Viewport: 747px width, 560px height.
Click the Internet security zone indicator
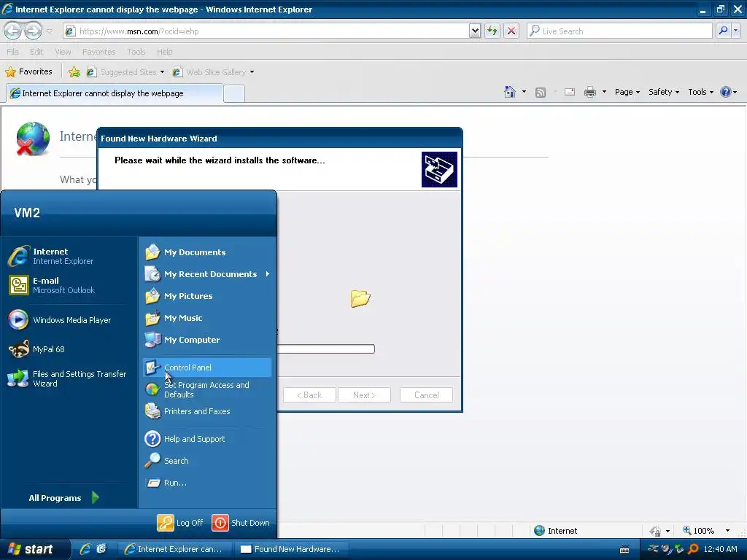point(555,531)
